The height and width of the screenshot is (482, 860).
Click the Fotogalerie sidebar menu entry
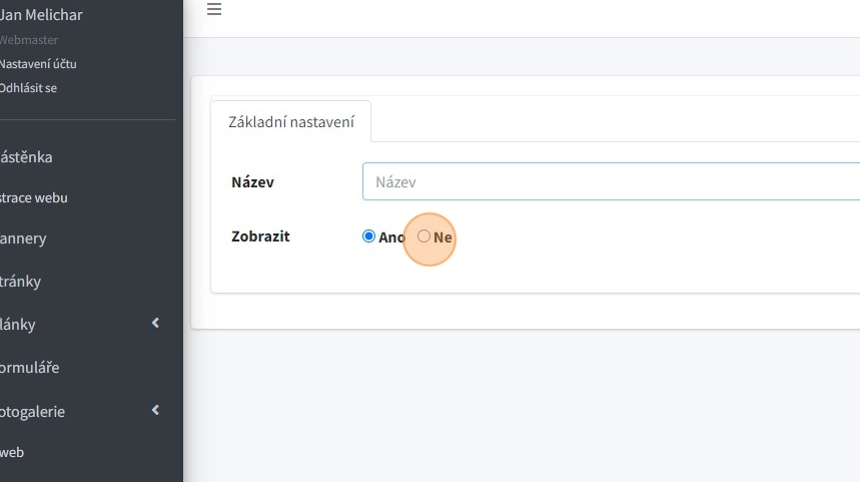(33, 411)
